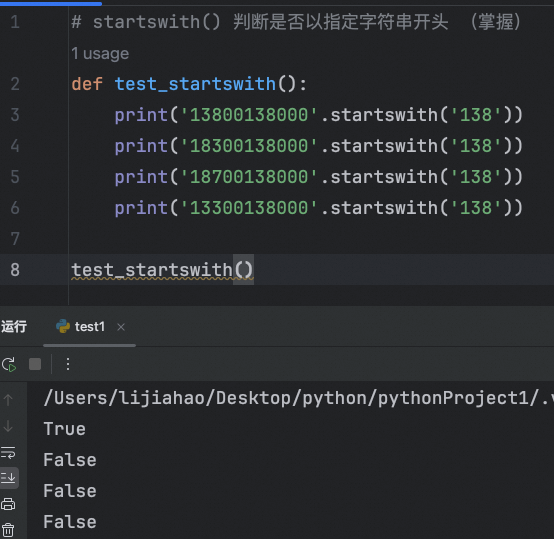Click the print console output icon
Screen dimensions: 554x539
pos(8,504)
